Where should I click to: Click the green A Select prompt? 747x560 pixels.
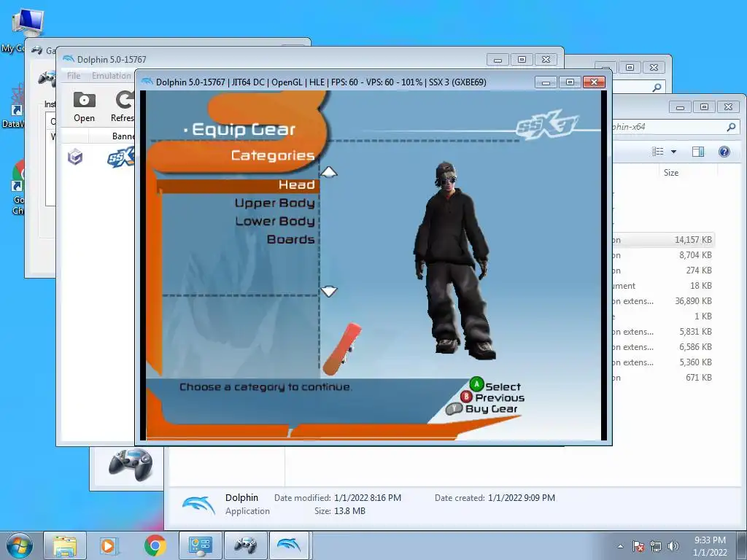(495, 385)
